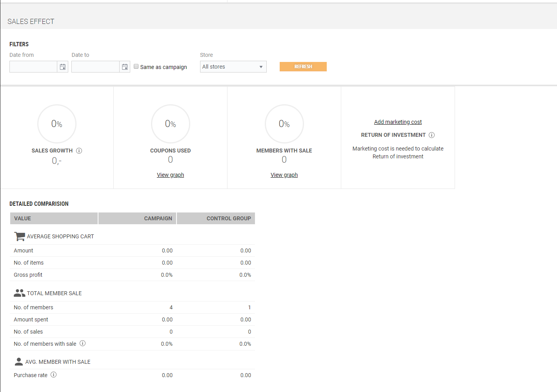Open View graph under Coupons Used
The image size is (557, 392).
point(170,175)
